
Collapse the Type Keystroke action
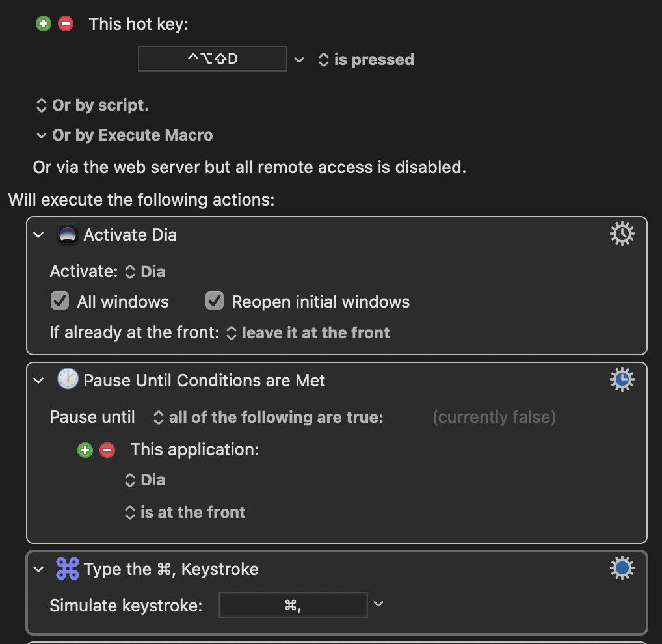(38, 569)
